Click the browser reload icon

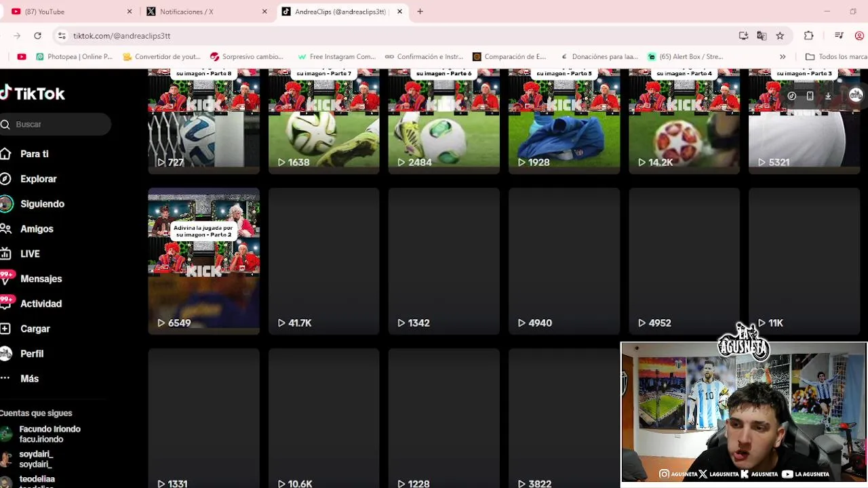tap(37, 35)
